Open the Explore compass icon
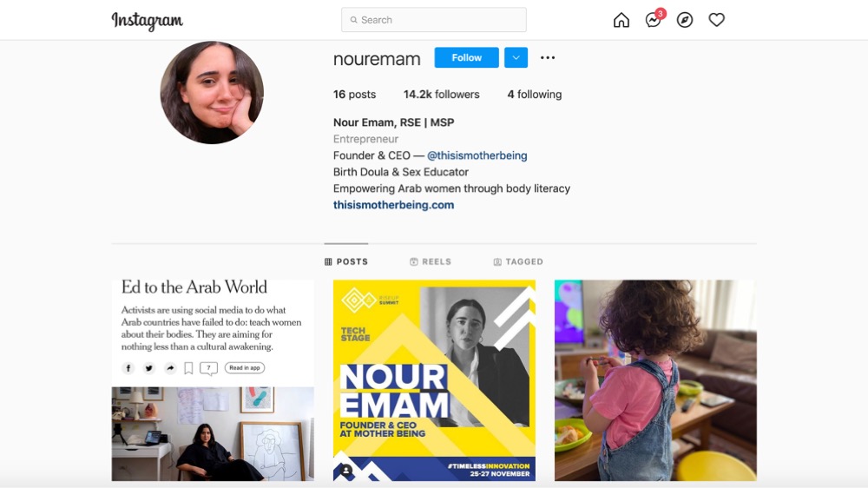 (x=685, y=20)
